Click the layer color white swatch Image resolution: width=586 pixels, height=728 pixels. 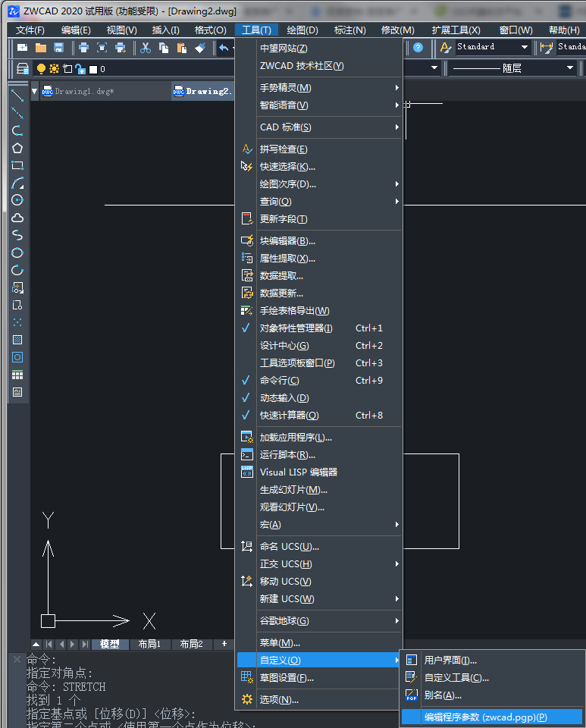click(93, 70)
